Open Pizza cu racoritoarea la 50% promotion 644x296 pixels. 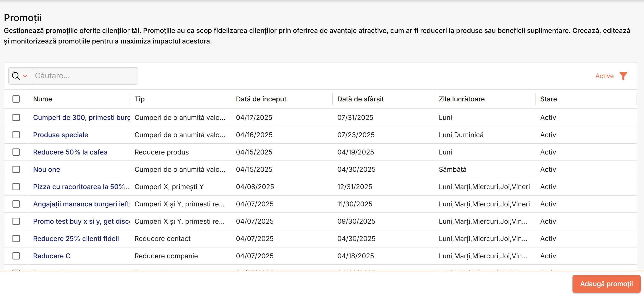pyautogui.click(x=82, y=187)
